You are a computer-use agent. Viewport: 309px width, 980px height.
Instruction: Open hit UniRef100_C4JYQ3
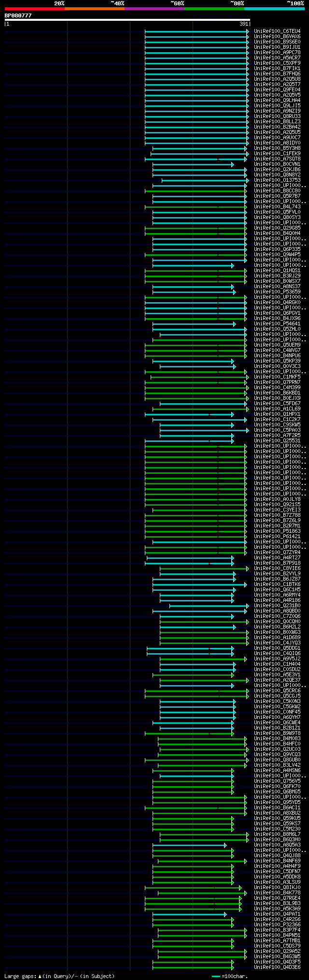click(277, 643)
